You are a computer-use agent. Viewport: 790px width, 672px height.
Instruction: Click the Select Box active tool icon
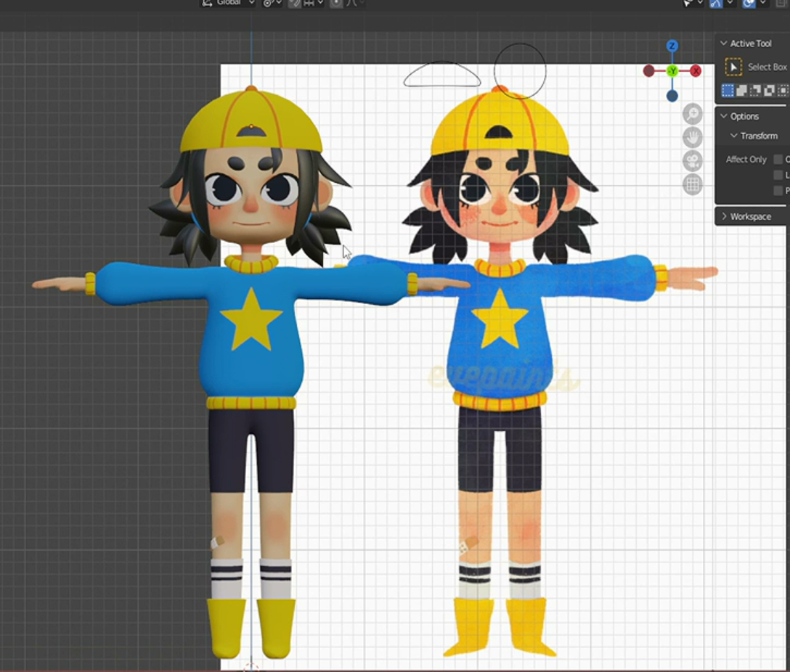point(733,67)
